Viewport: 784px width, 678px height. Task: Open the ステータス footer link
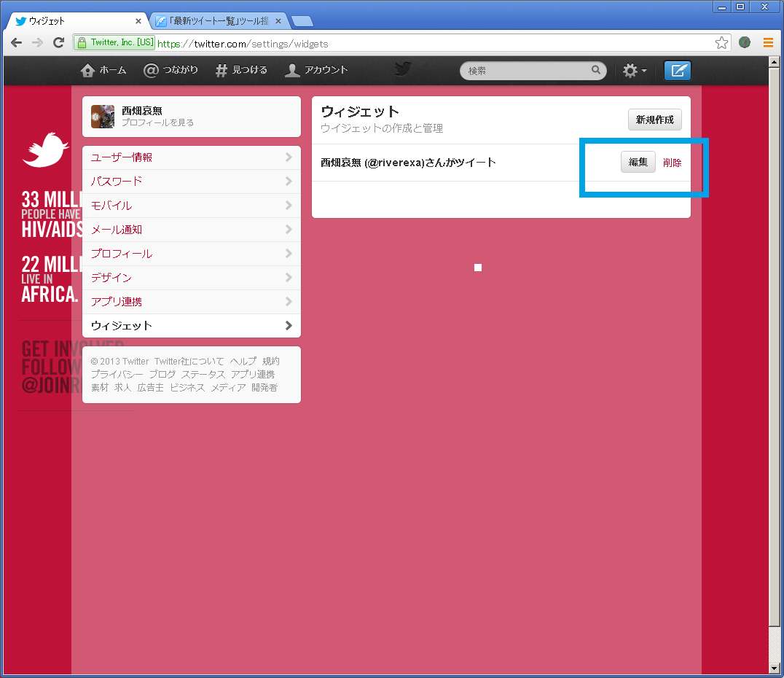pos(203,374)
